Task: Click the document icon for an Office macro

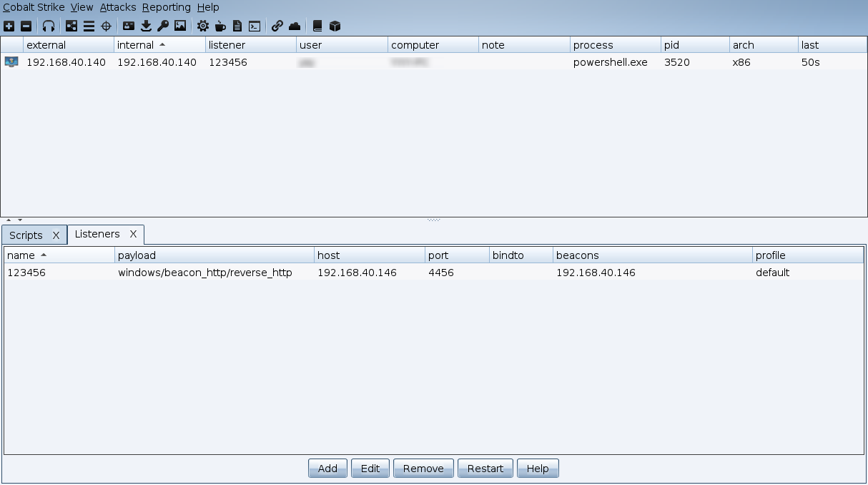Action: pos(237,26)
